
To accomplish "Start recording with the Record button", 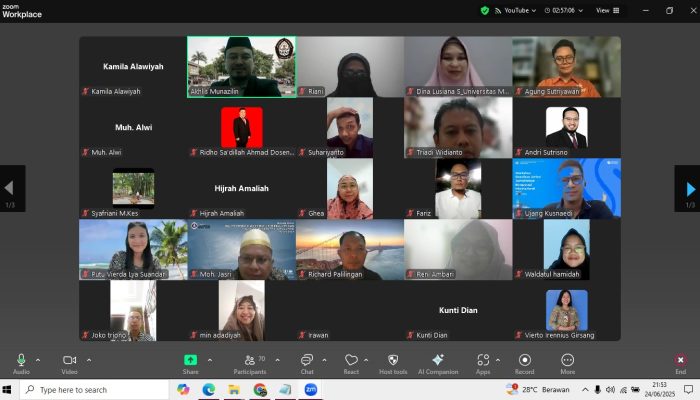I will pos(525,363).
